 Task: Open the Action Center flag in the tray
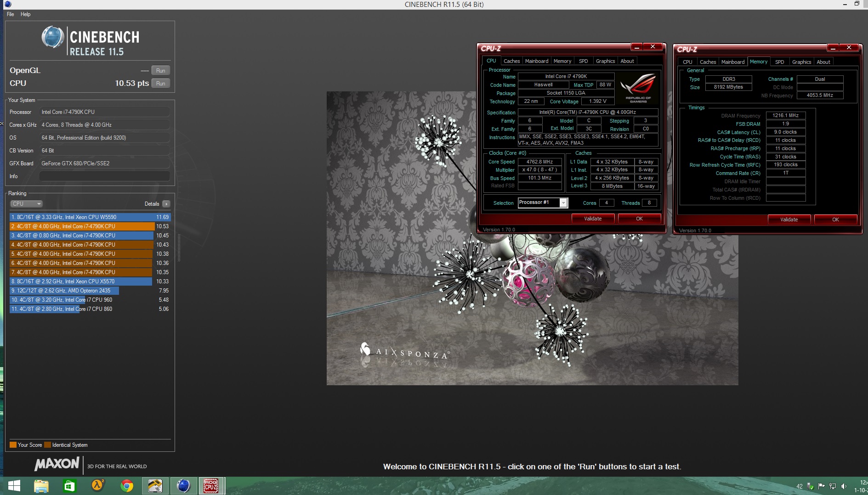(x=822, y=486)
